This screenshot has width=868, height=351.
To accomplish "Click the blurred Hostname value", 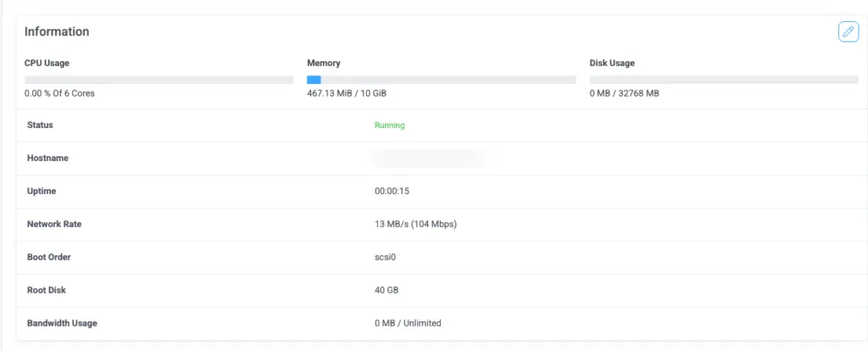I will tap(432, 158).
